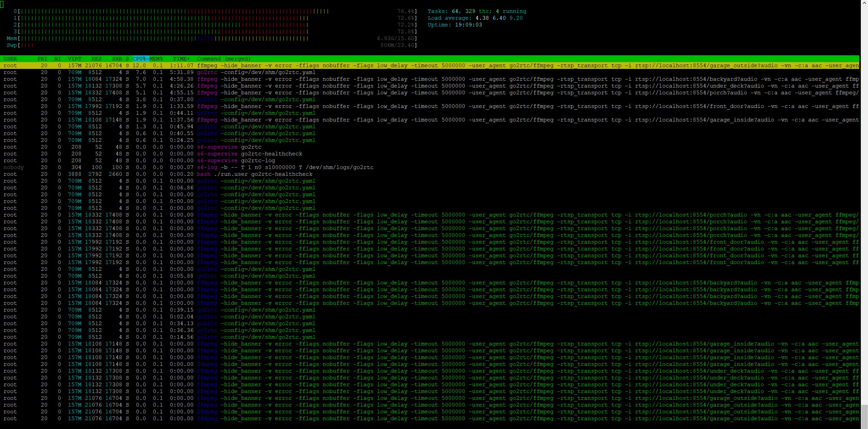Select the bash run.user go2rtc-healthcheck process
The height and width of the screenshot is (429, 868).
tap(238, 174)
